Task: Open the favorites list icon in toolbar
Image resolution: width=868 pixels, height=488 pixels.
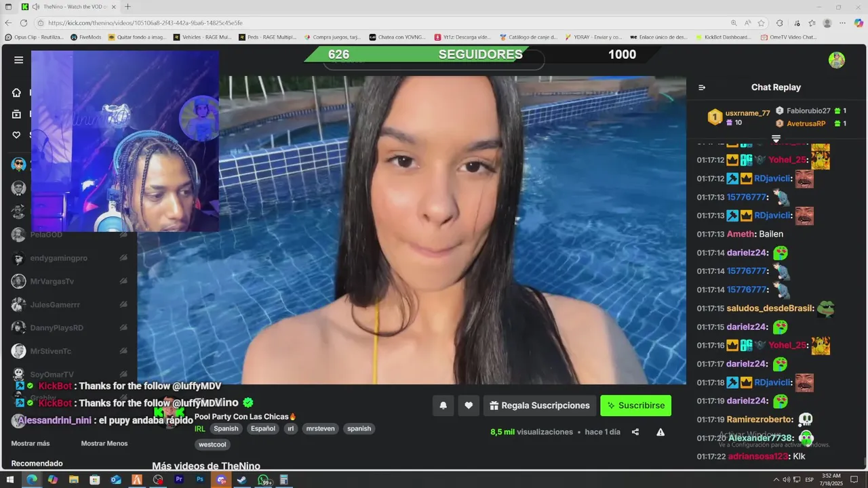Action: point(812,22)
